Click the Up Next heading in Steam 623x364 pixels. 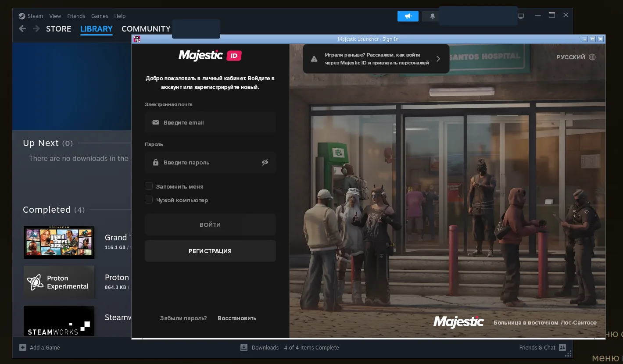coord(41,143)
